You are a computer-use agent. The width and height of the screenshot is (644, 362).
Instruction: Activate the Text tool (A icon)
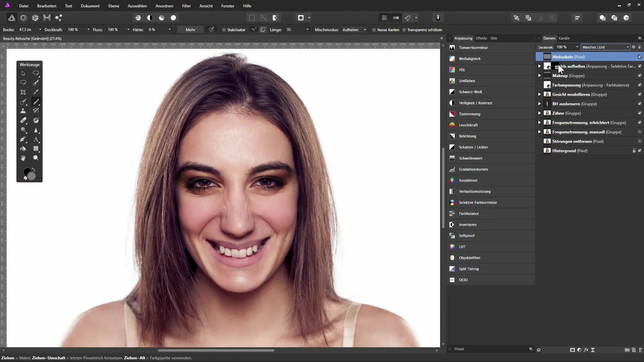tap(36, 139)
